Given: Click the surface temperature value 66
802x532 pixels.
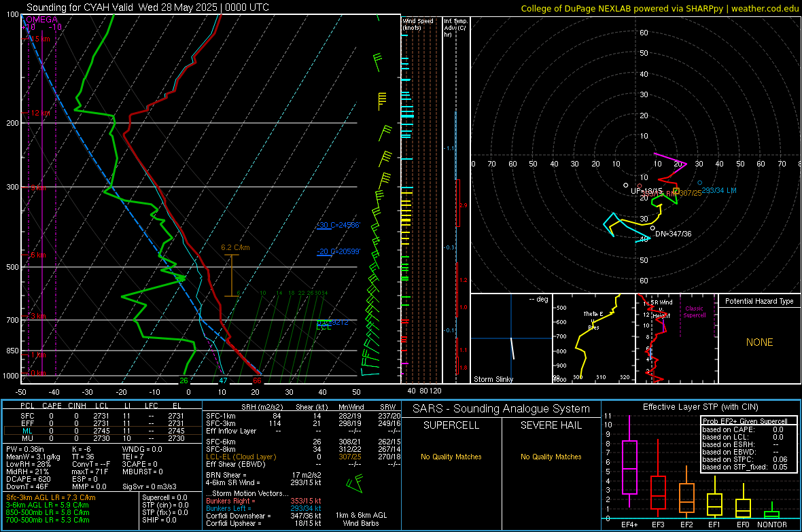Looking at the screenshot, I should (x=257, y=380).
